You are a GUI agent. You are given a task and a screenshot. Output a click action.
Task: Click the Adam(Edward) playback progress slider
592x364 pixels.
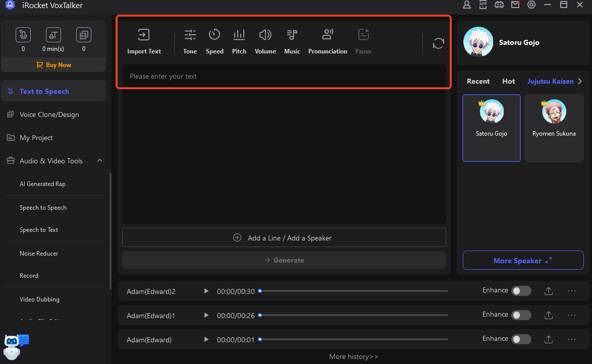353,339
